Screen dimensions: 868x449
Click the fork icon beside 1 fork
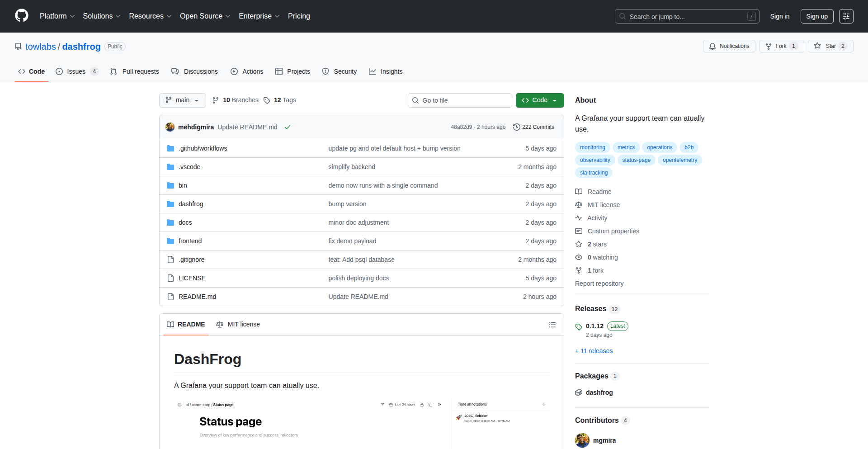[x=579, y=270]
